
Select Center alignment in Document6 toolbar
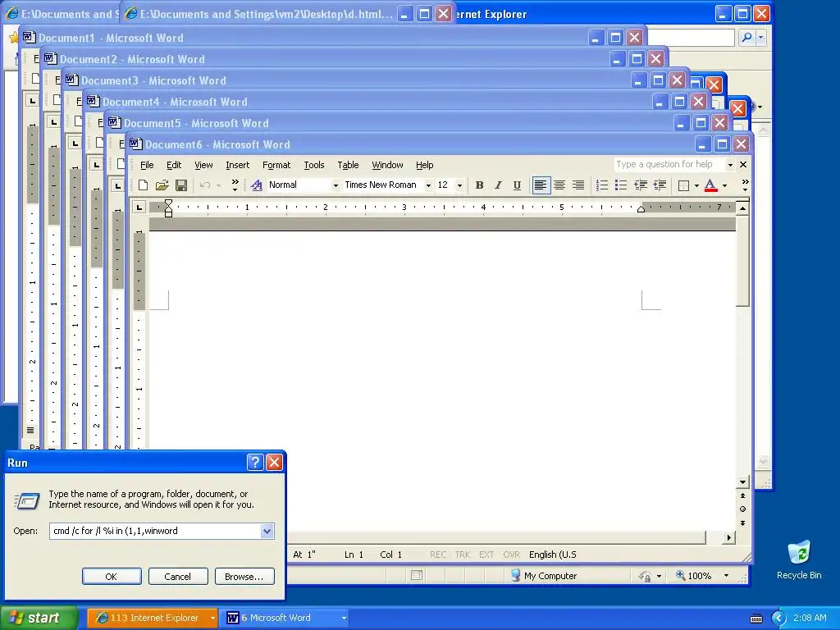pyautogui.click(x=559, y=185)
